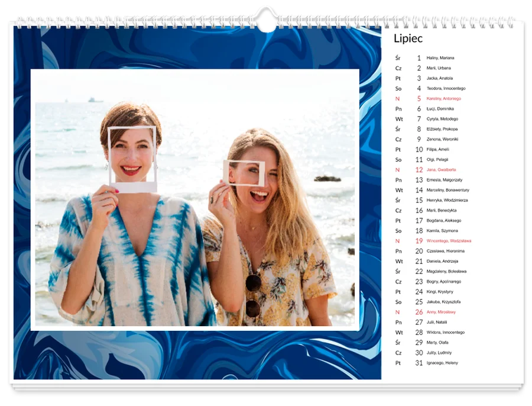Viewport: 532px width, 406px height.
Task: Click the "Marii, Benedykta" entry
Action: (x=441, y=211)
